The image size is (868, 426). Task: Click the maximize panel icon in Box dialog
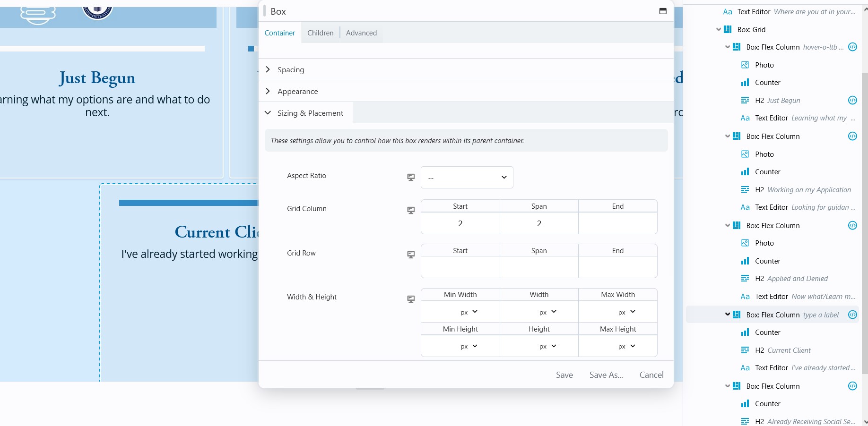663,11
